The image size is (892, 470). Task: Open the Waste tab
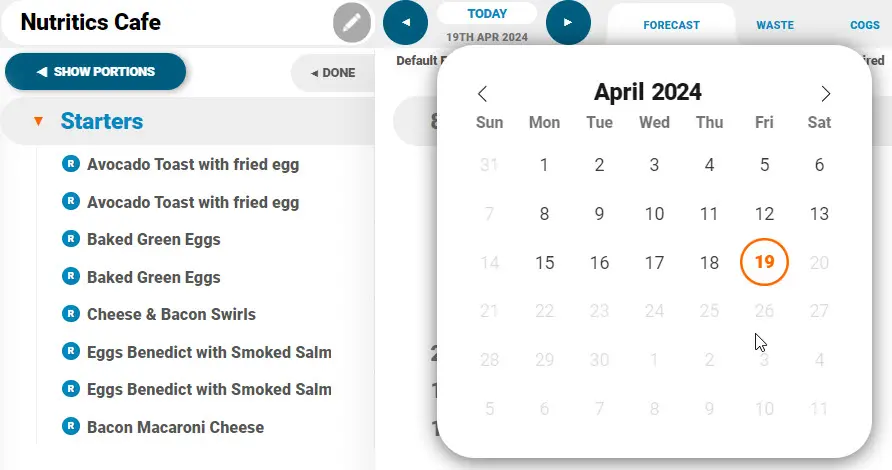pyautogui.click(x=775, y=25)
